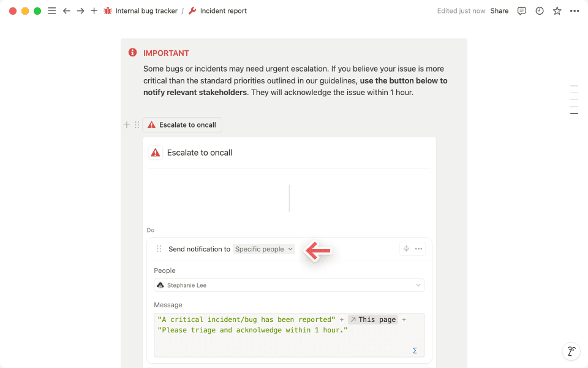Open the sigma formula editor in Message
This screenshot has height=368, width=588.
click(x=415, y=350)
